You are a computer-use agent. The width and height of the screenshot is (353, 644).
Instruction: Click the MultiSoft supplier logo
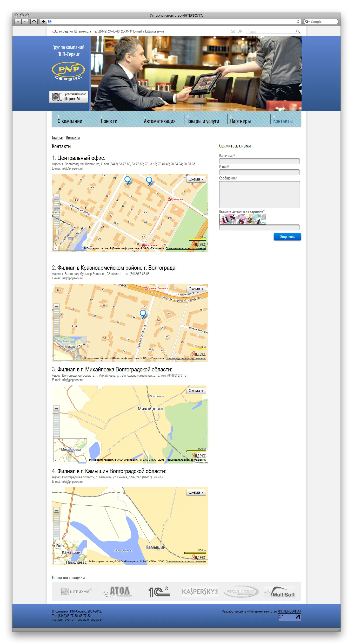tap(280, 592)
